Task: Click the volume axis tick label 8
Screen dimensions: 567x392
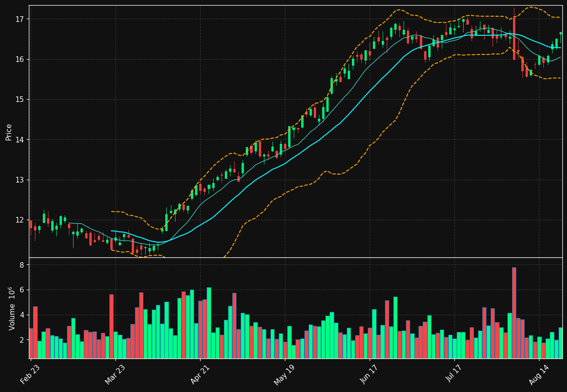Action: click(x=22, y=265)
